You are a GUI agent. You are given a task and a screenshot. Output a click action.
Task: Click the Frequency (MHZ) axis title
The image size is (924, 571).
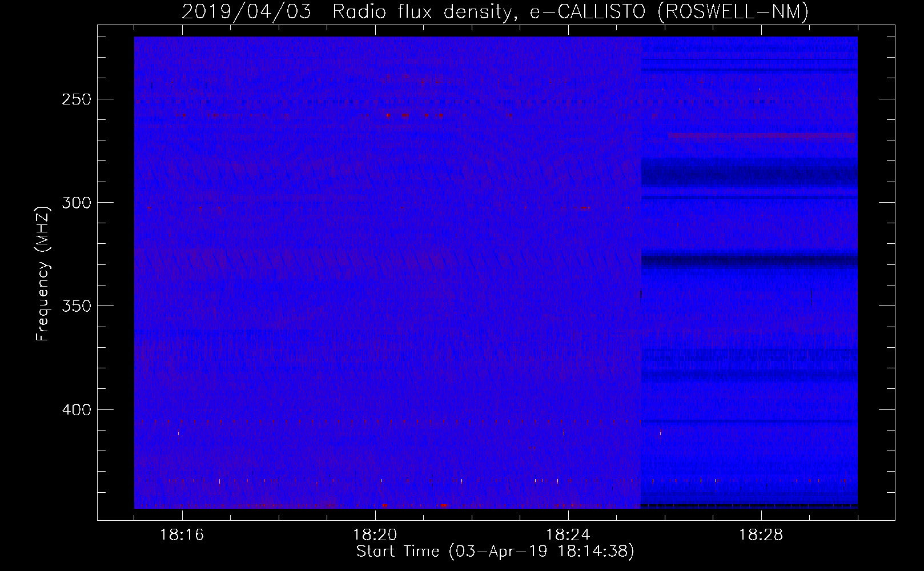[x=43, y=274]
